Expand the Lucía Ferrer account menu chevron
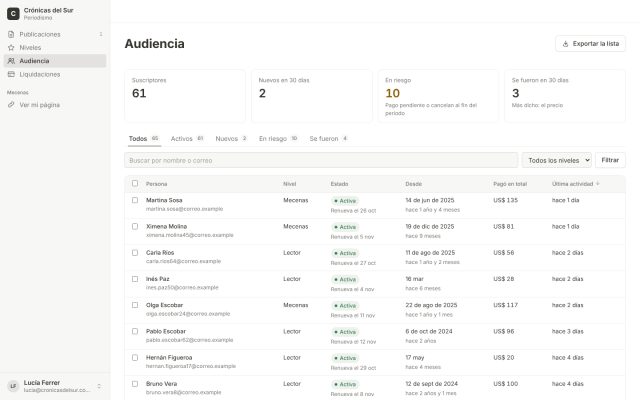The image size is (640, 400). coord(99,386)
